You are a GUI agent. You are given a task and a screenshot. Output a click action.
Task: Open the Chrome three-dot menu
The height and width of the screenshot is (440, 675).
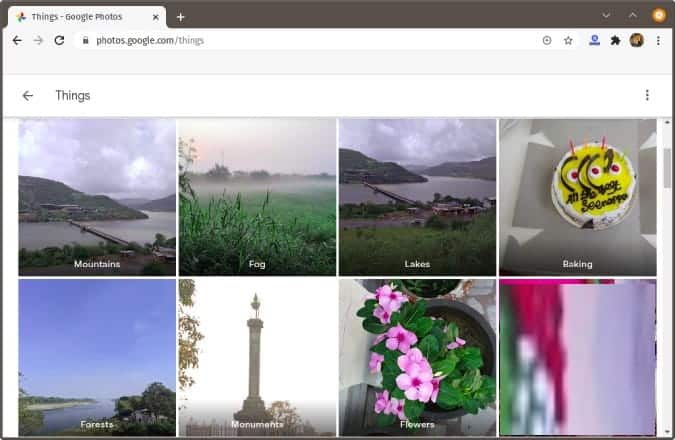click(658, 40)
